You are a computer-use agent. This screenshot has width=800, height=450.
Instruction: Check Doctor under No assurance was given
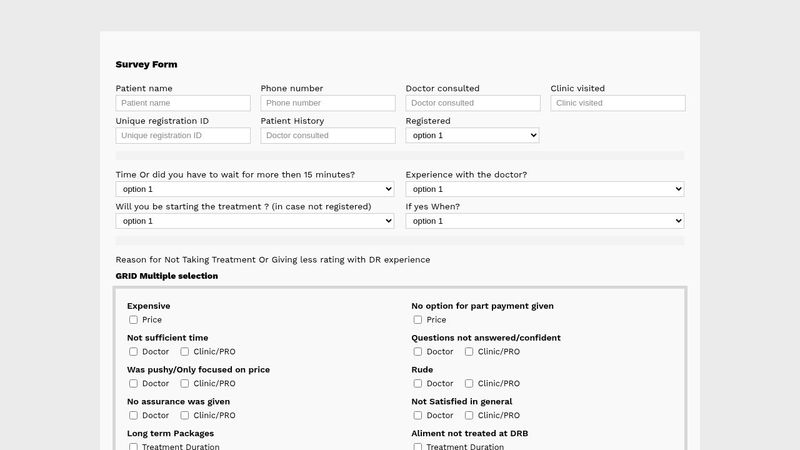(x=134, y=415)
